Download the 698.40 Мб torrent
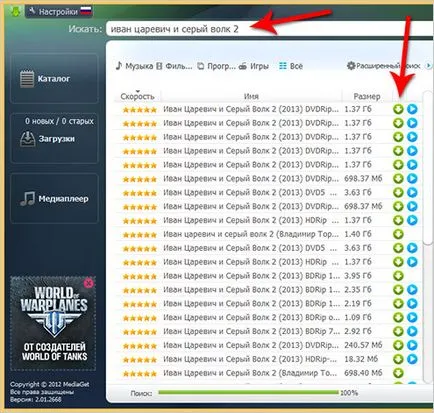The image size is (434, 413). coord(398,373)
